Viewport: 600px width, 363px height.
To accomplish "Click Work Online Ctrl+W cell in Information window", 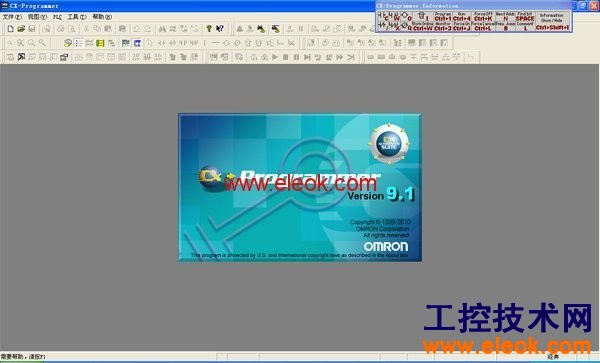I will (x=423, y=26).
